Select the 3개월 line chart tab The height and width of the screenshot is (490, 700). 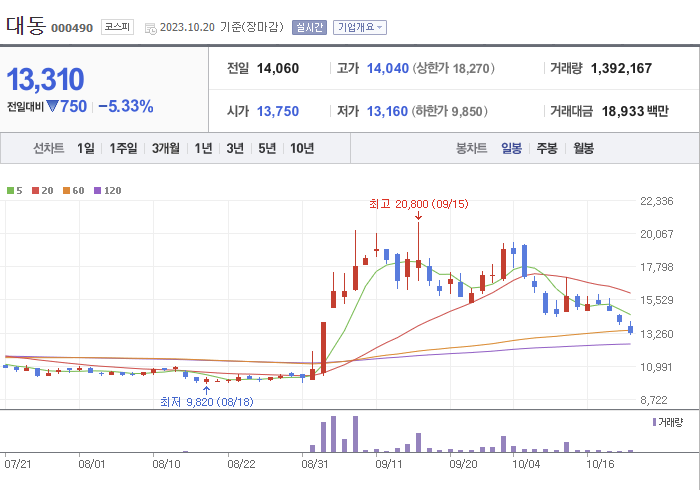click(166, 148)
